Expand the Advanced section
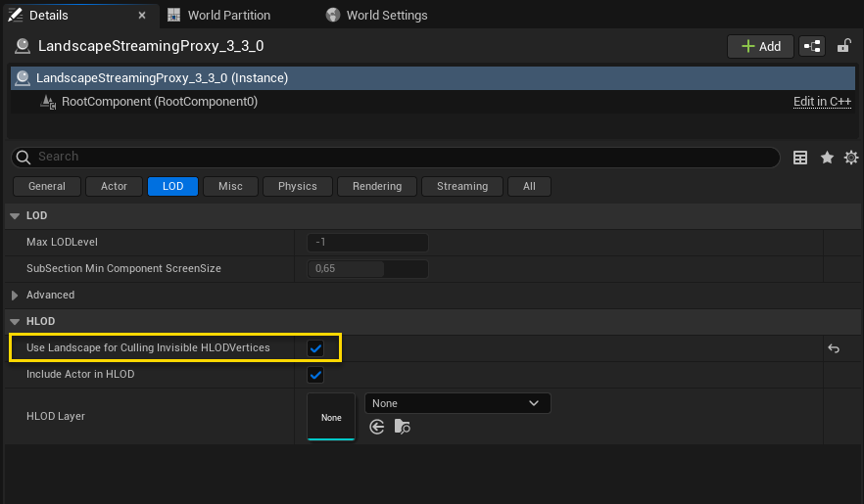Image resolution: width=864 pixels, height=504 pixels. click(x=15, y=296)
